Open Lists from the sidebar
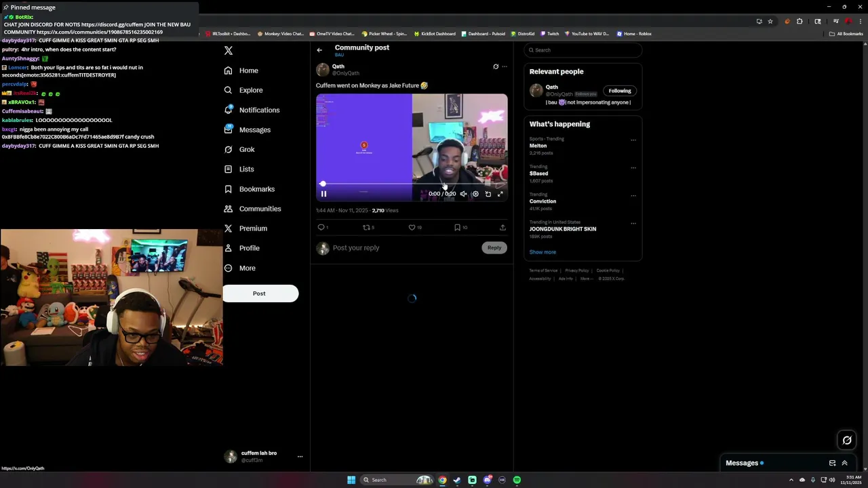Screen dimensions: 868x488 (x=239, y=169)
